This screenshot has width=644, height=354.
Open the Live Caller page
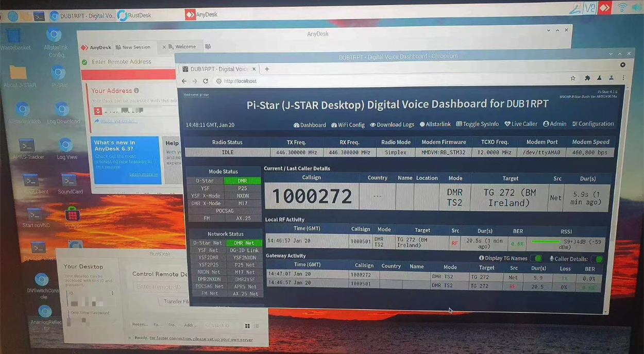pos(521,124)
